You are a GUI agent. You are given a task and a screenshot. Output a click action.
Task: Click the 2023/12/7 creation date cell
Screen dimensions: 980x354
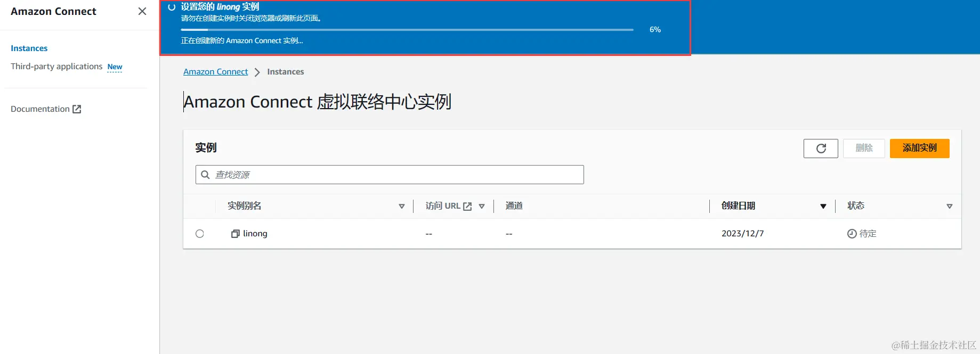pyautogui.click(x=742, y=234)
